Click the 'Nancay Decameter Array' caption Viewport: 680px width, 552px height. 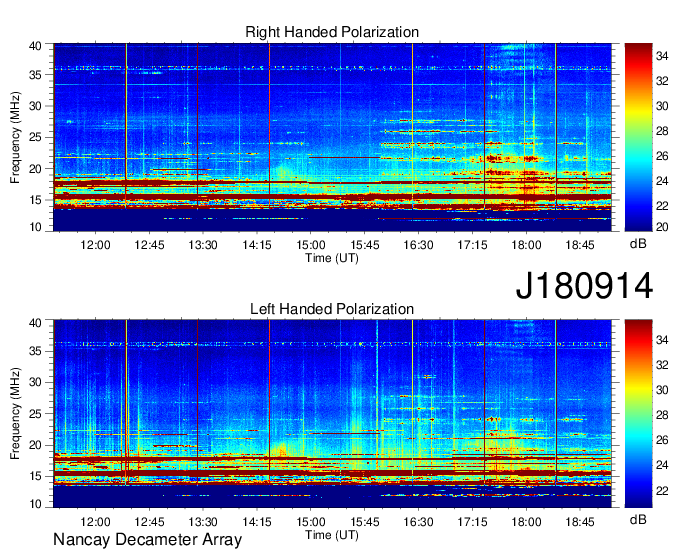[147, 540]
